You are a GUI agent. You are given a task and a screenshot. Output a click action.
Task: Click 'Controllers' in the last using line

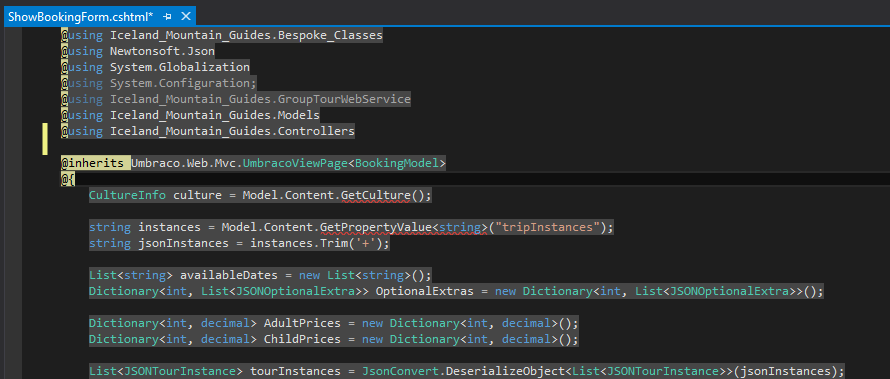pyautogui.click(x=316, y=132)
